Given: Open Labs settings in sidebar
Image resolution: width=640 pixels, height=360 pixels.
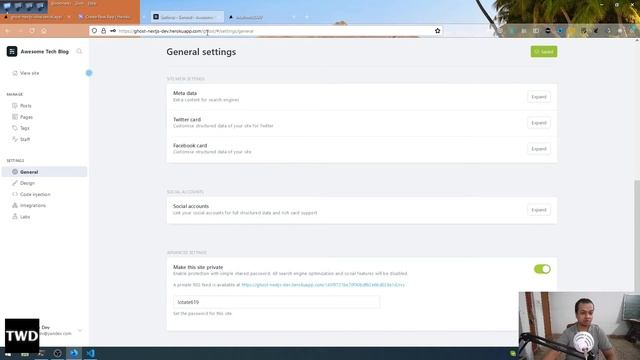Looking at the screenshot, I should (x=25, y=217).
